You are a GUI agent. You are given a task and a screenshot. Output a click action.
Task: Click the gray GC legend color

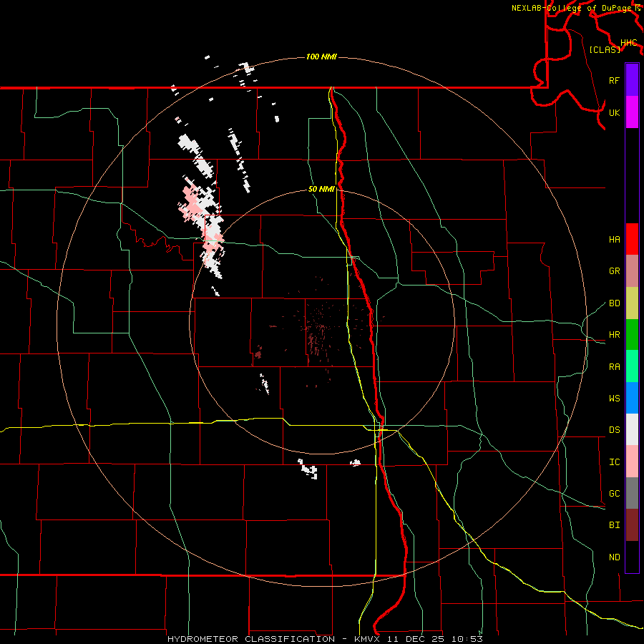[632, 493]
